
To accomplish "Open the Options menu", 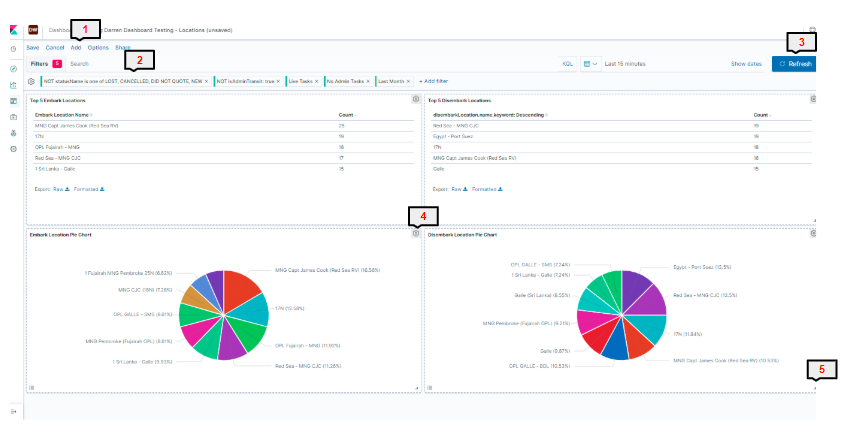I will coord(98,48).
